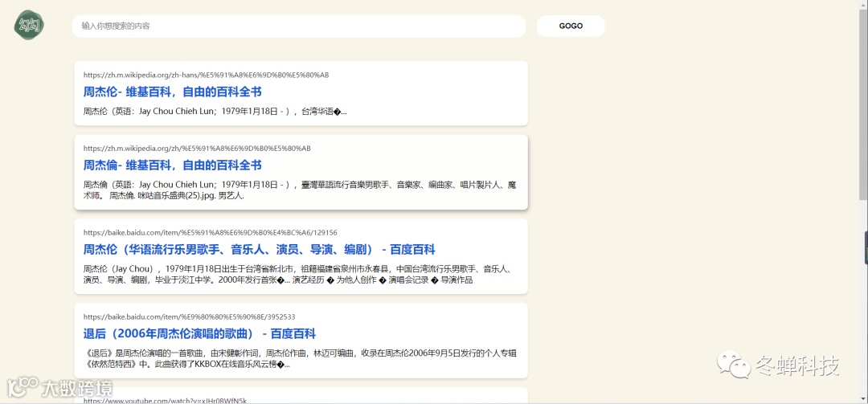Open 周杰倫- 维基百科 traditional result title

click(x=172, y=165)
